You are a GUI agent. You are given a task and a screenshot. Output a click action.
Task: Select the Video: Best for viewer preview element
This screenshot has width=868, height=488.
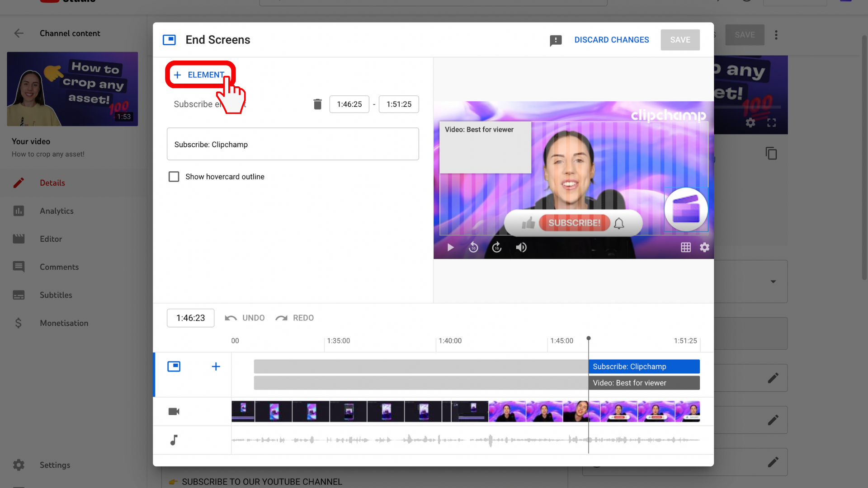click(x=486, y=147)
